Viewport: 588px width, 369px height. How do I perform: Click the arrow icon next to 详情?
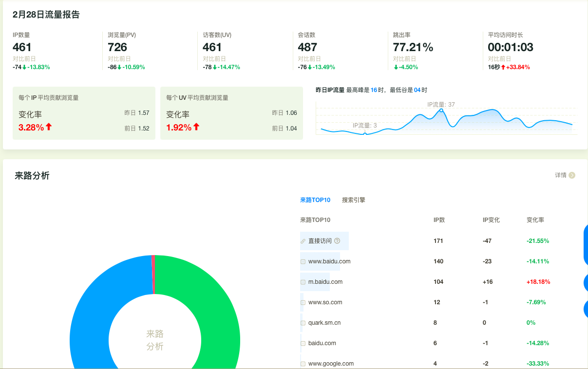pyautogui.click(x=572, y=175)
